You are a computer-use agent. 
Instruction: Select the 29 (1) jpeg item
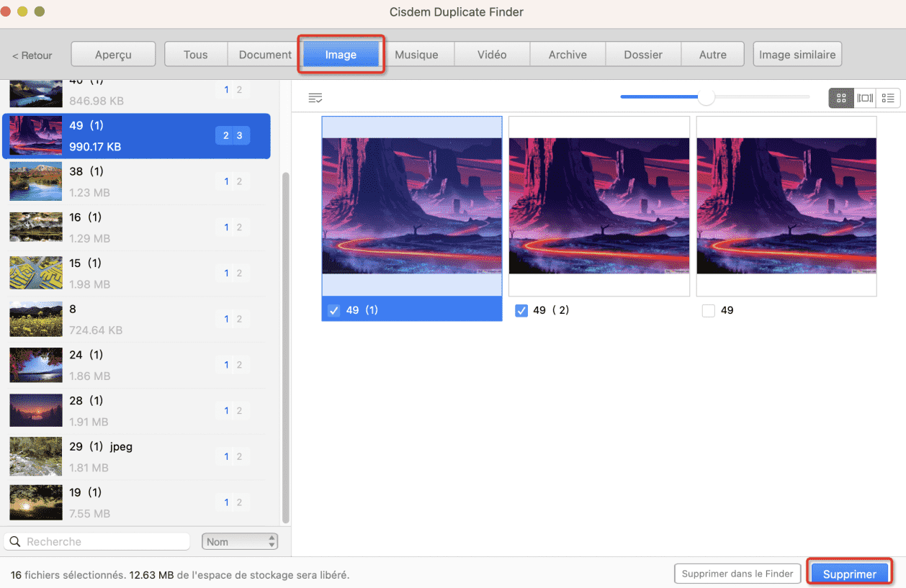coord(136,457)
